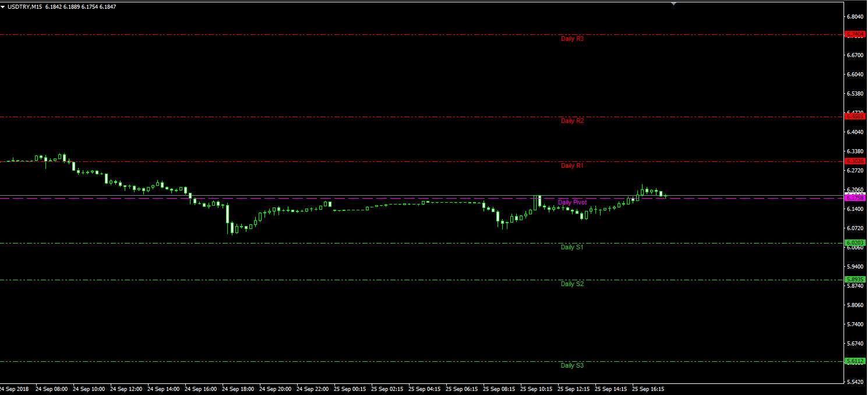The width and height of the screenshot is (868, 395).
Task: Click the green 6.0203 price tag
Action: pyautogui.click(x=855, y=243)
